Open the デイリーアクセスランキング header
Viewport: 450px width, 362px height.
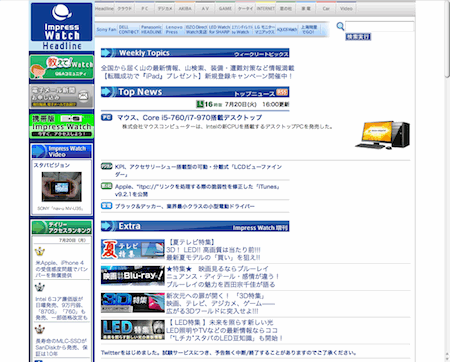61,227
